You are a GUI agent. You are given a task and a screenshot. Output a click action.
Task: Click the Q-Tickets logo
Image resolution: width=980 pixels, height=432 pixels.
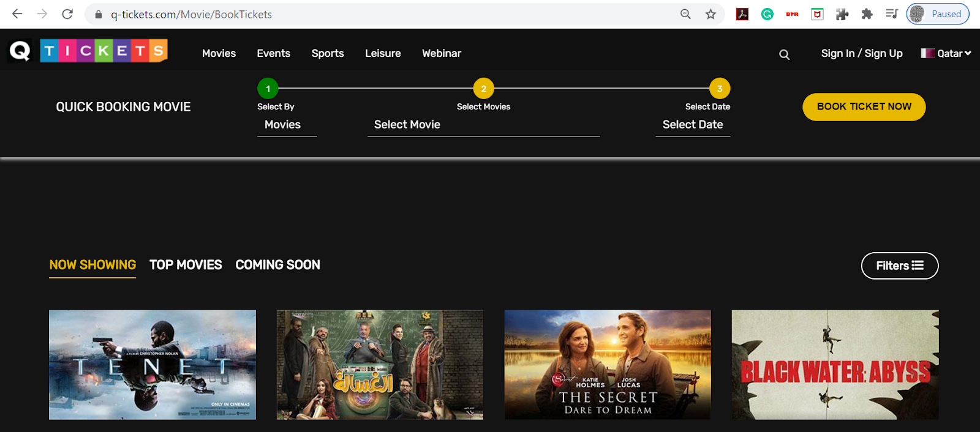tap(88, 51)
